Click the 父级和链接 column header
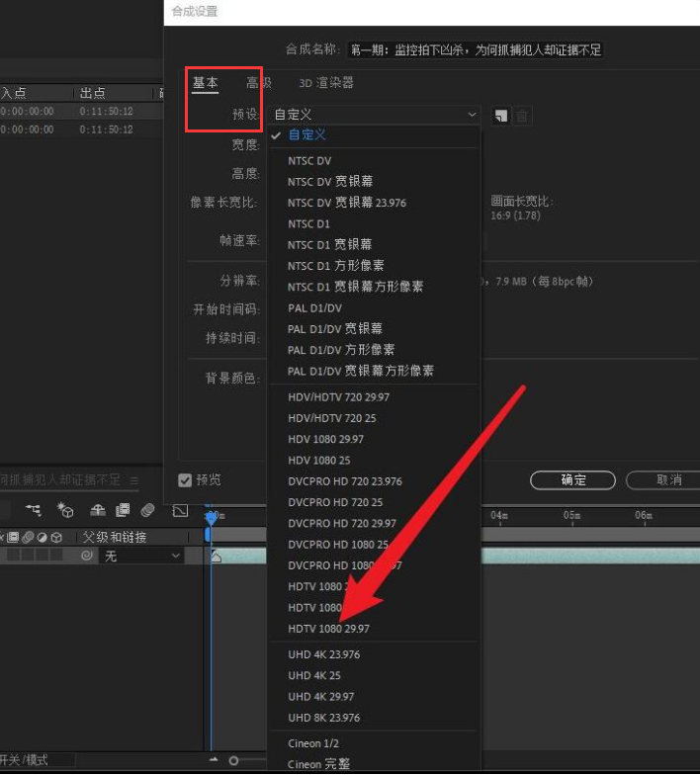The height and width of the screenshot is (775, 700). pos(115,538)
